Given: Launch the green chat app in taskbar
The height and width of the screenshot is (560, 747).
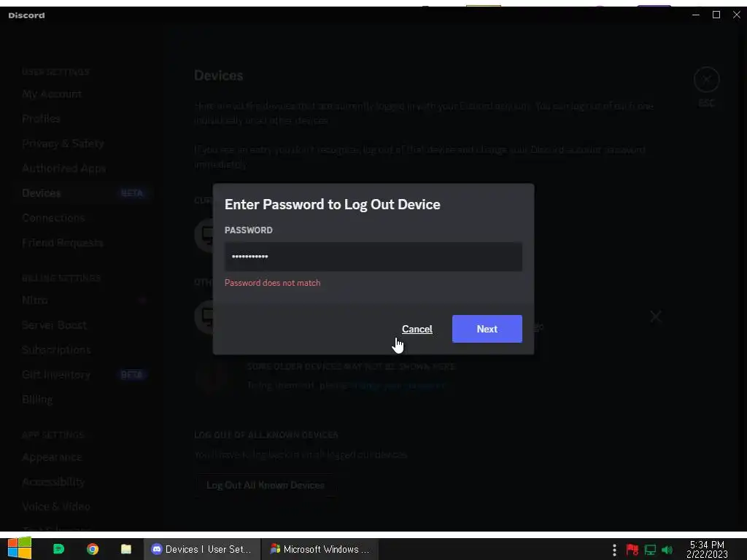Looking at the screenshot, I should (x=58, y=549).
